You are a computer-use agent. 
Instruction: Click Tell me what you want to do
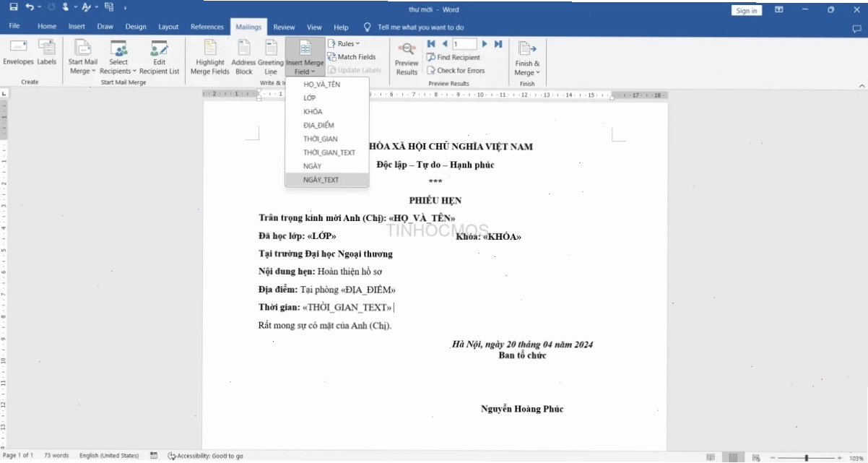coord(413,27)
